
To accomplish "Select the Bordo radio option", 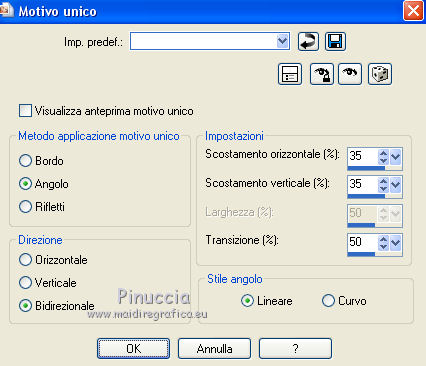I will (x=25, y=161).
